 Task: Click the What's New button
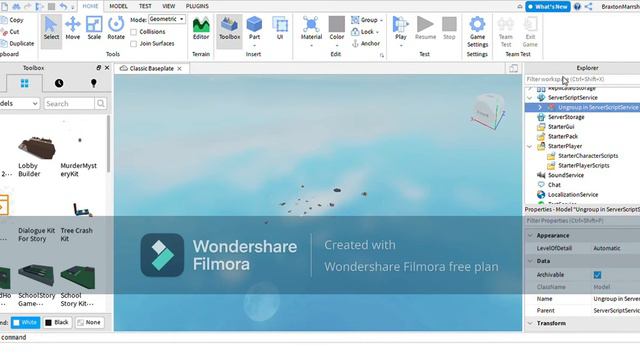(548, 7)
